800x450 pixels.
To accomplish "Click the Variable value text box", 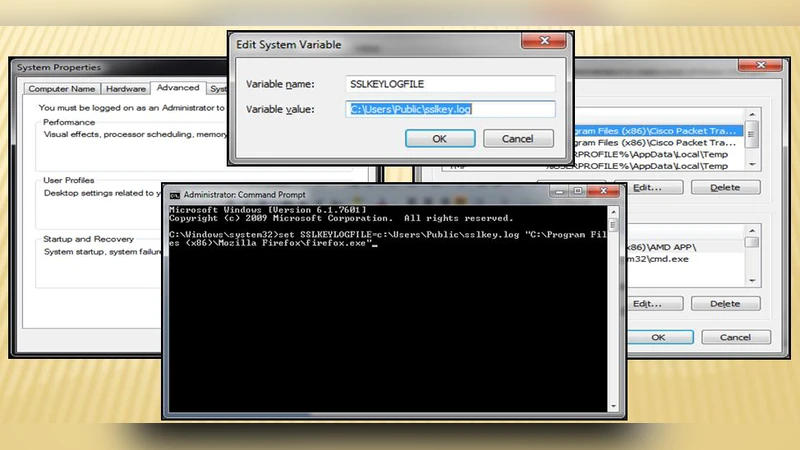I will pos(450,109).
